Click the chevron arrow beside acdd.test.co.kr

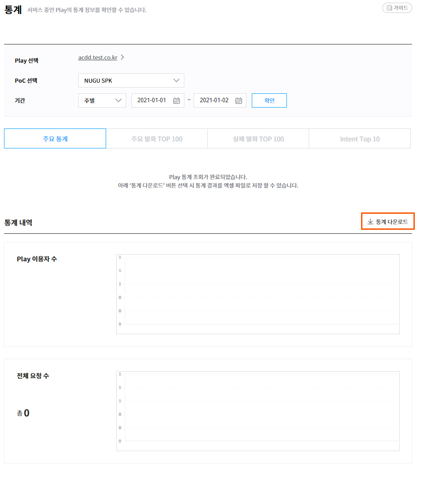pos(123,57)
